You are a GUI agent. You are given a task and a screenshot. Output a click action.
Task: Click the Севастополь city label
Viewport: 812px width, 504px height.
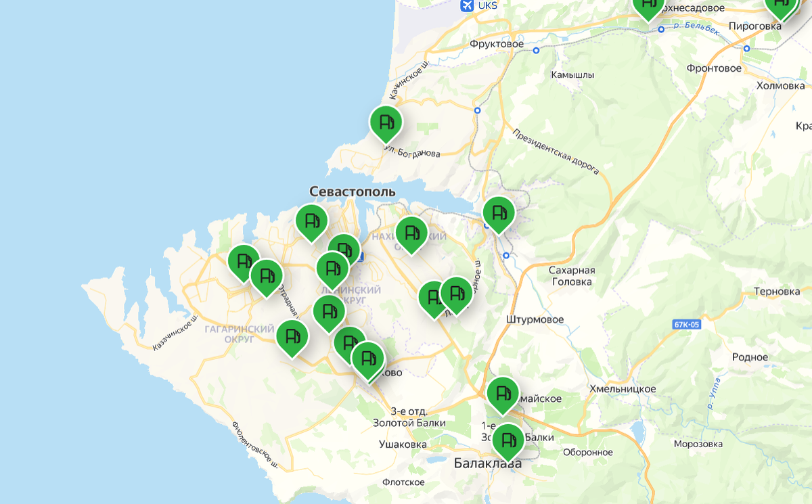coord(352,191)
